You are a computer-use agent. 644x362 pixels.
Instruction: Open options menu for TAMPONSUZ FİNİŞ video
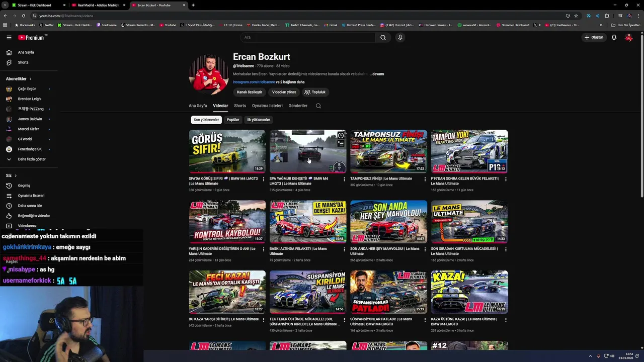[x=425, y=179]
